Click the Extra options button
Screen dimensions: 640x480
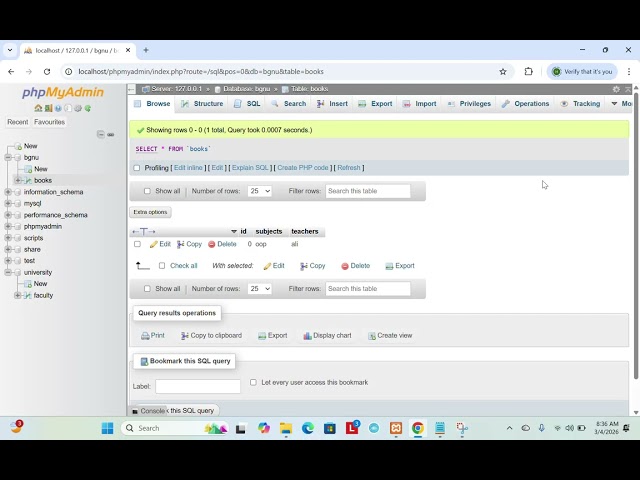(x=150, y=212)
